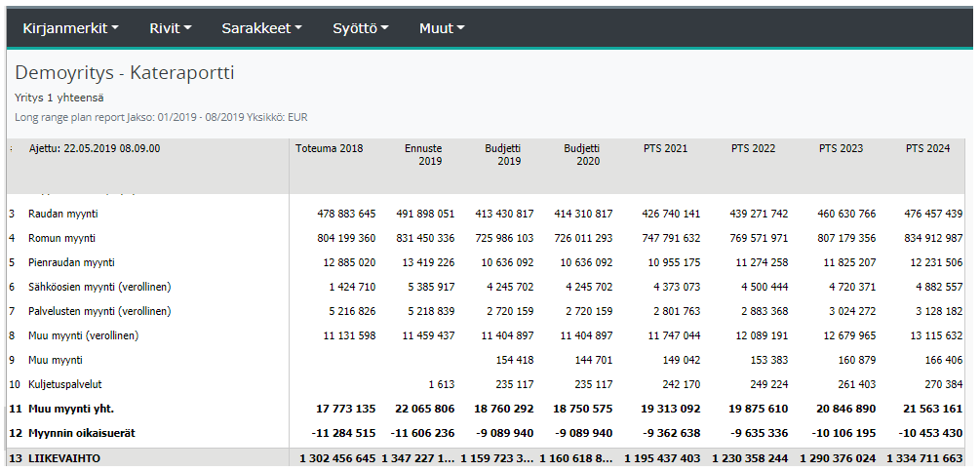Image resolution: width=980 pixels, height=471 pixels.
Task: Expand the Rivit dropdown
Action: pos(170,28)
